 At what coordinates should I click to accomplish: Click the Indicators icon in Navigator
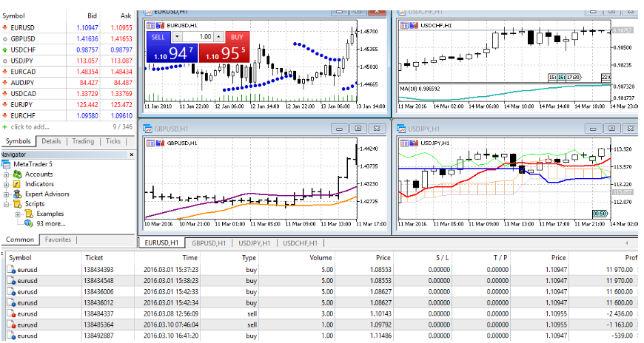(x=17, y=184)
